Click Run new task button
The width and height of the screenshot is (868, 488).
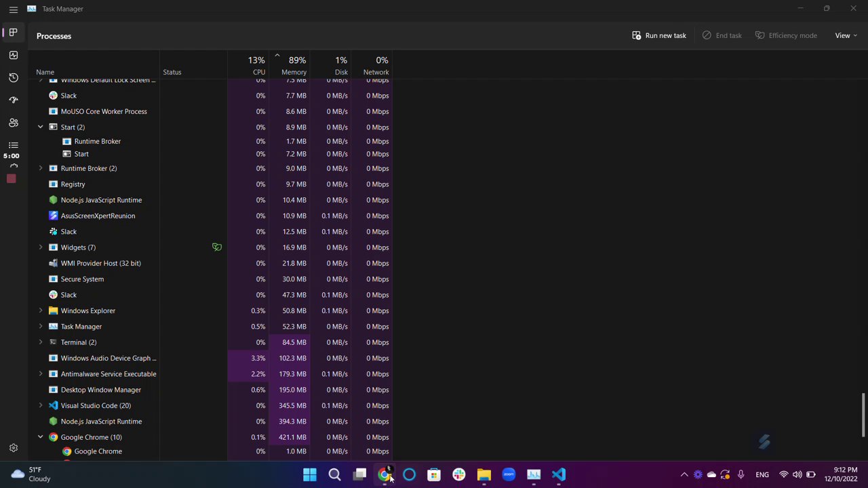point(659,36)
